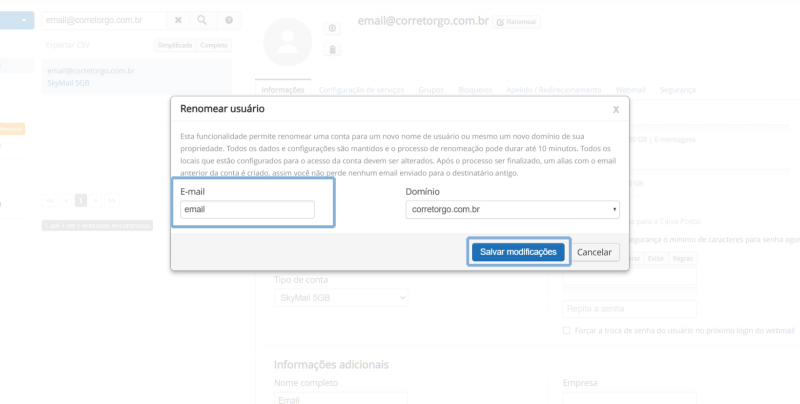Screen dimensions: 800x404
Task: Cancel the rename user dialog
Action: [x=594, y=252]
